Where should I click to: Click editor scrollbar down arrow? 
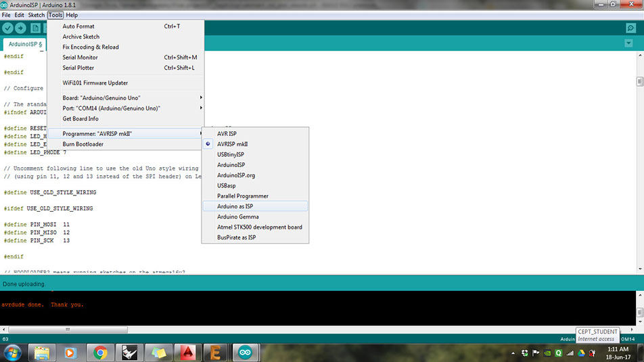pos(640,269)
